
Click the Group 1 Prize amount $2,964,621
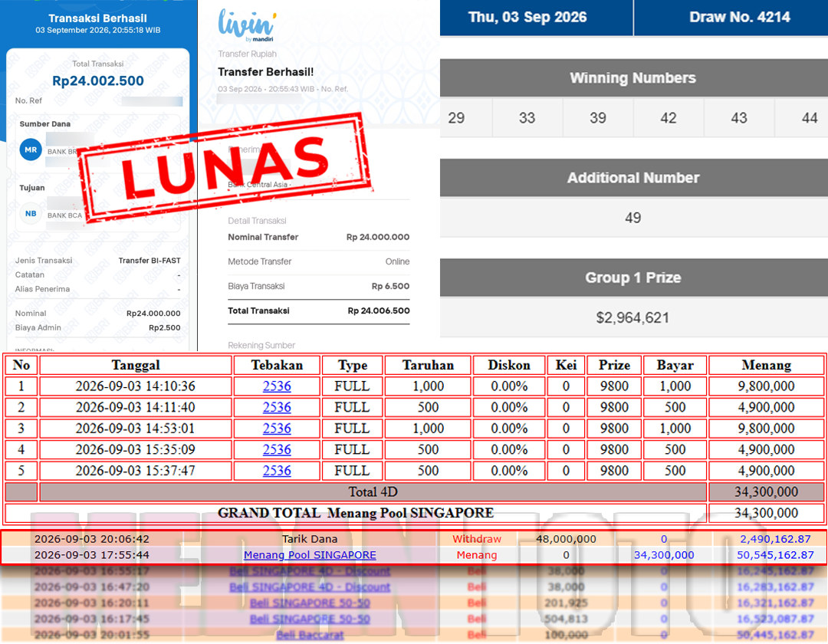click(x=632, y=317)
